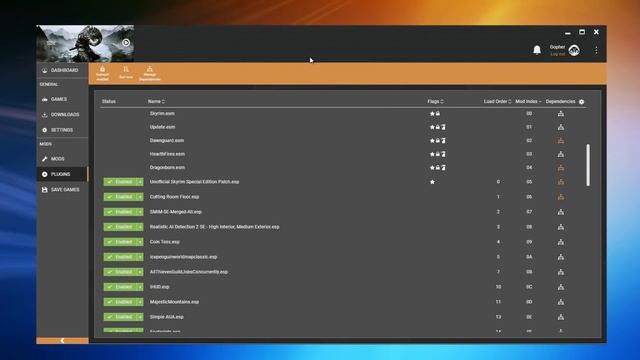The image size is (640, 360).
Task: Sort plugins by Name column header
Action: tap(156, 101)
